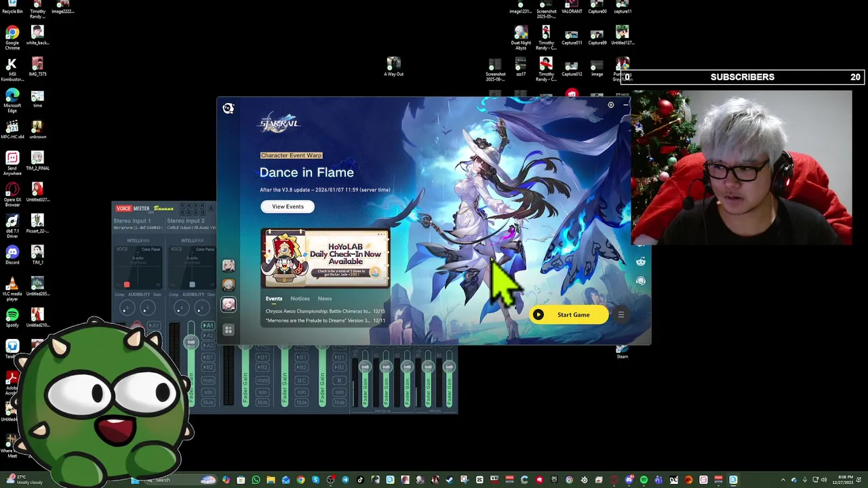Open the menu next to Start Game
Viewport: 868px width, 488px height.
click(620, 314)
